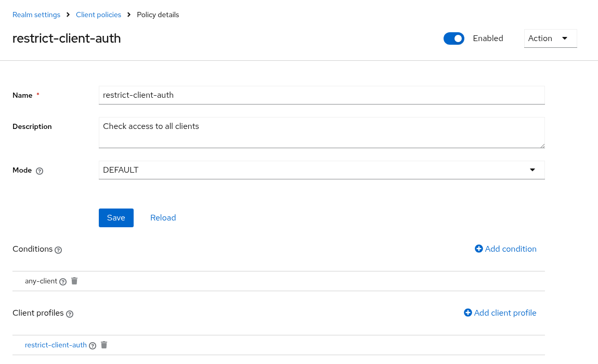This screenshot has height=364, width=598.
Task: Add a new condition
Action: tap(505, 249)
